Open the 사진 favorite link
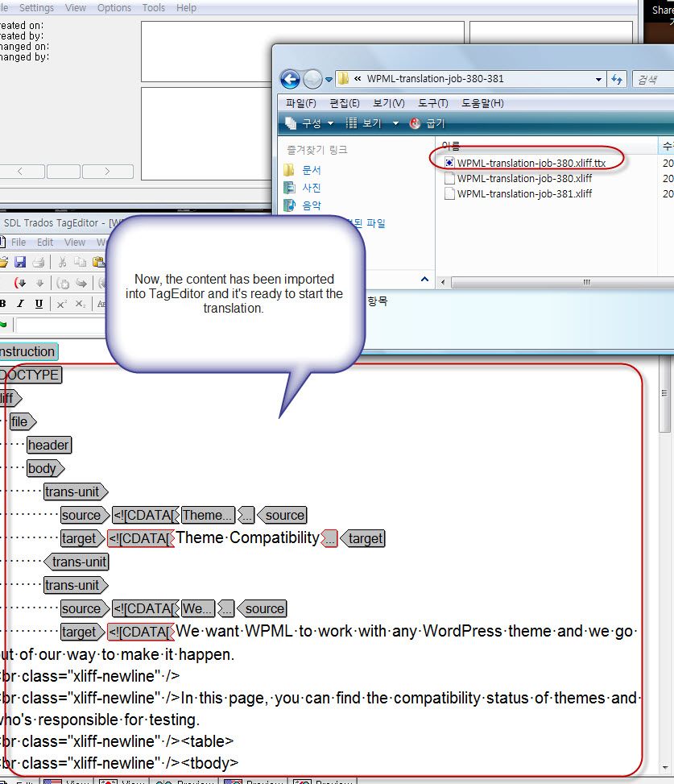 coord(312,188)
